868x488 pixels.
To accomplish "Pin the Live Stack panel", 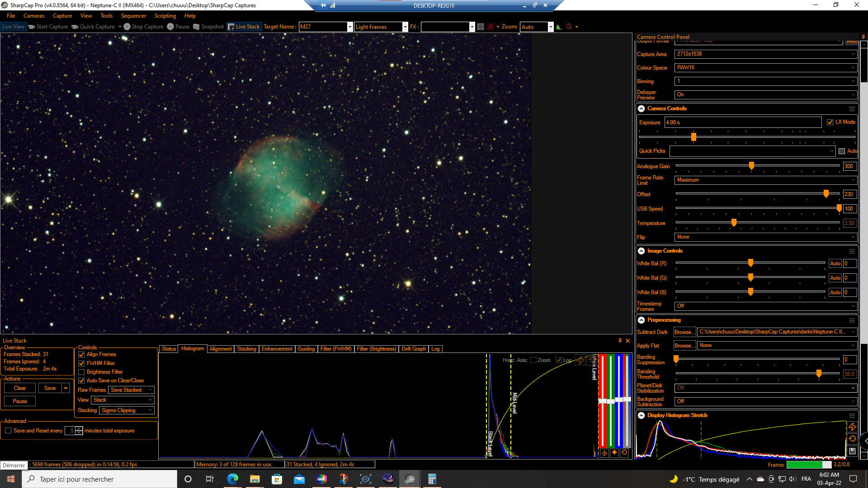I will click(620, 341).
